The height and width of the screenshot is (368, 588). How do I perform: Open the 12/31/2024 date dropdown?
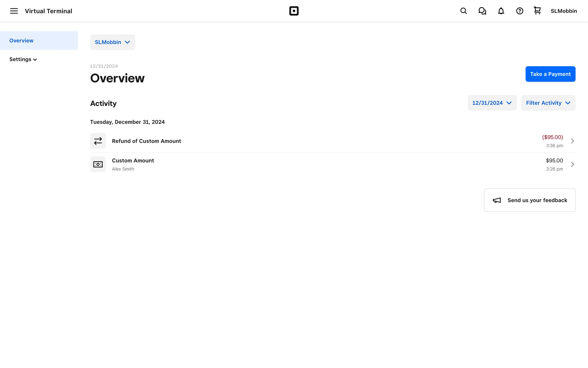(x=492, y=103)
